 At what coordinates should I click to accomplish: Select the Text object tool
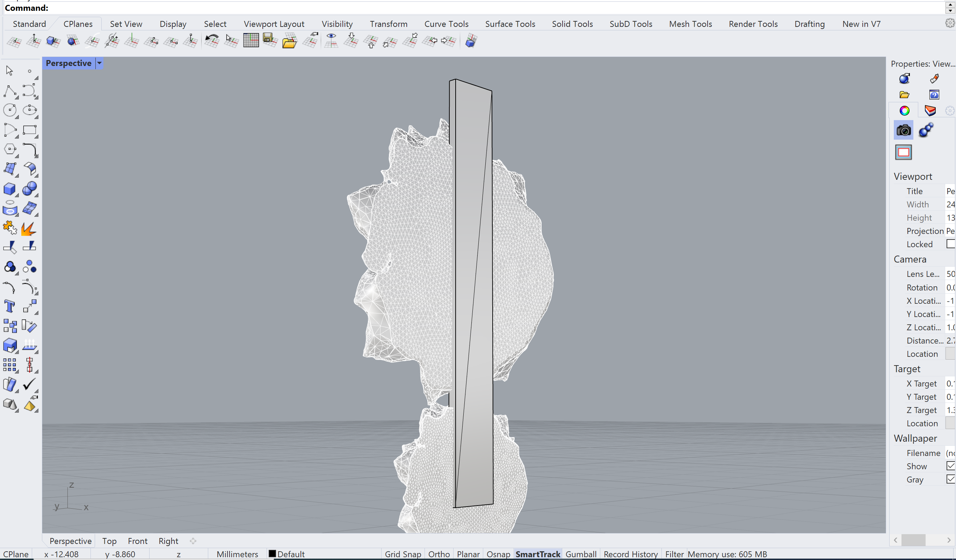pyautogui.click(x=9, y=306)
